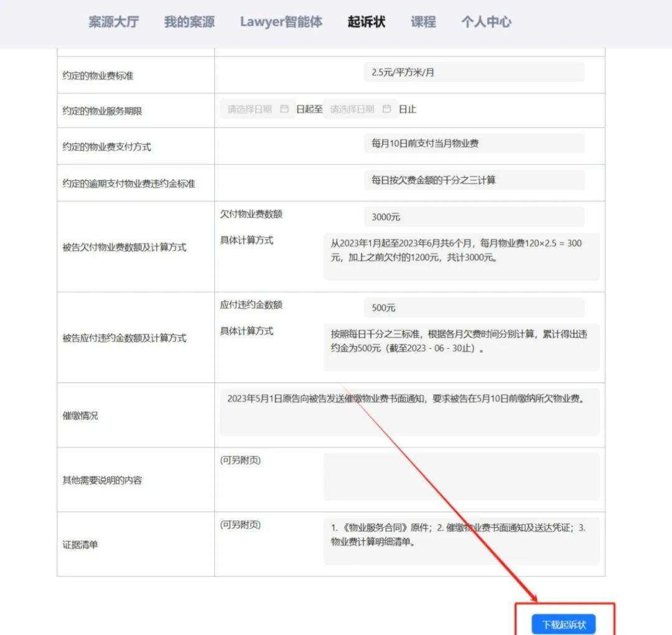This screenshot has height=635, width=672.
Task: Click the 物业费支付方式 input field
Action: (x=473, y=144)
